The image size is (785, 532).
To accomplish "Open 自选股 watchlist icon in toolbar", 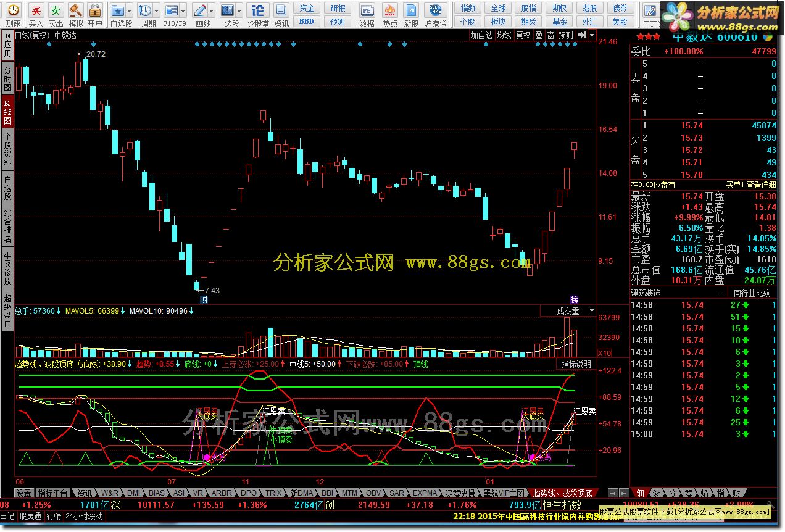I will click(118, 10).
